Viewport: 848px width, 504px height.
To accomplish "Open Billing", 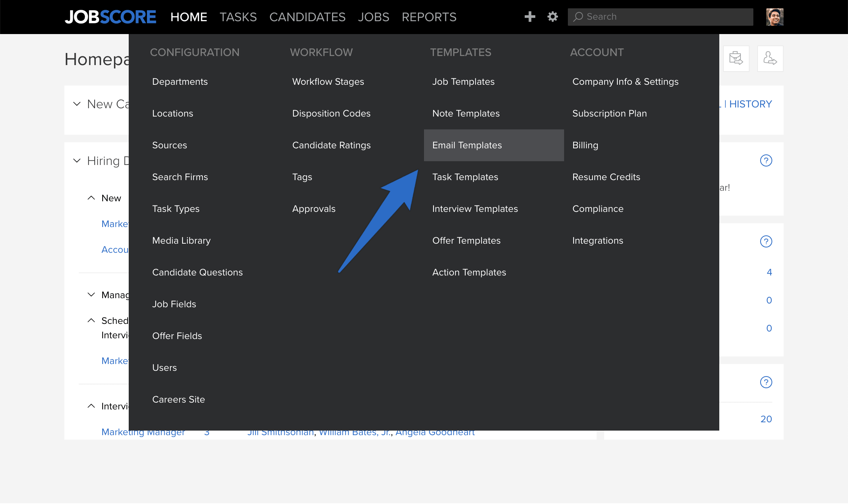I will tap(585, 145).
